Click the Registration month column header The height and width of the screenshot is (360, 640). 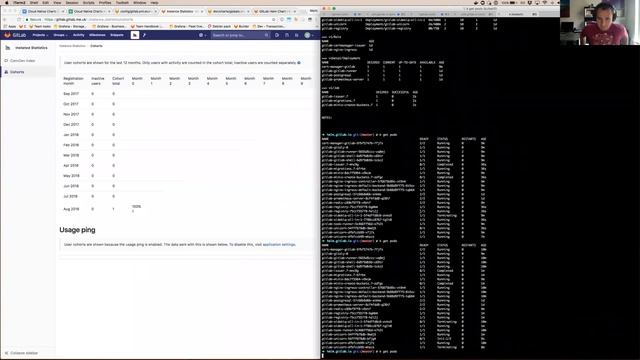[x=73, y=81]
